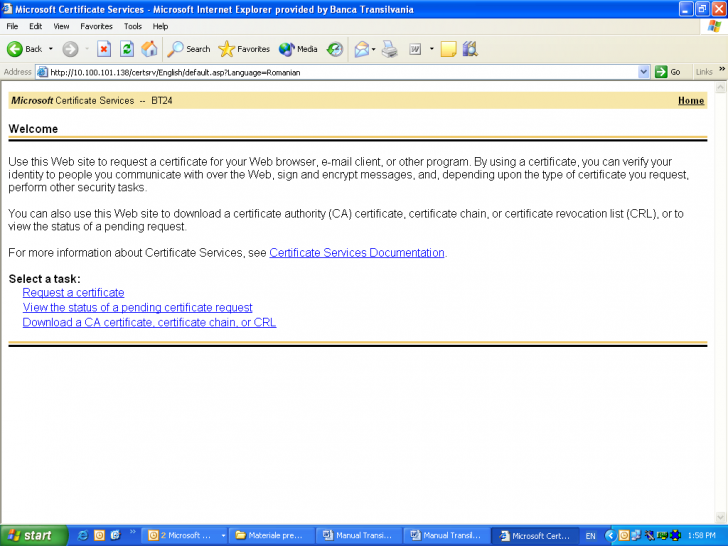Click the scrollbar down arrow
Image resolution: width=728 pixels, height=546 pixels.
coord(721,517)
